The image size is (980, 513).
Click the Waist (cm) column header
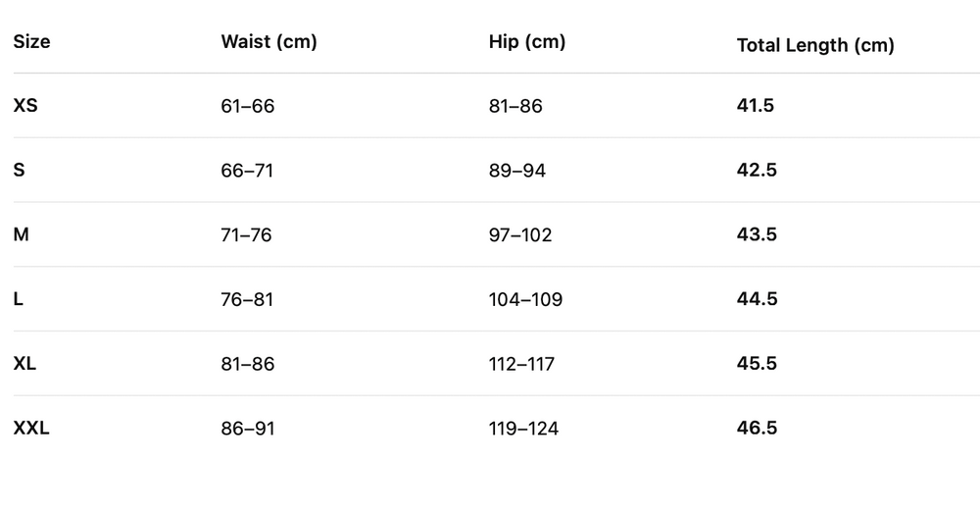(x=269, y=42)
